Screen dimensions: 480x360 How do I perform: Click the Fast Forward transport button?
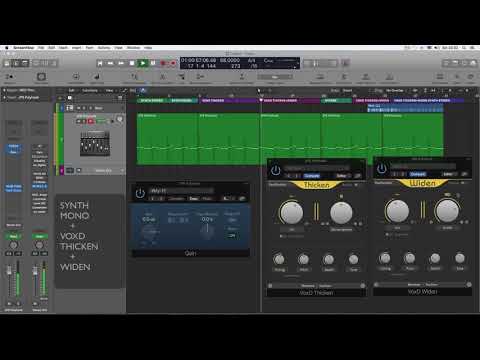(121, 63)
